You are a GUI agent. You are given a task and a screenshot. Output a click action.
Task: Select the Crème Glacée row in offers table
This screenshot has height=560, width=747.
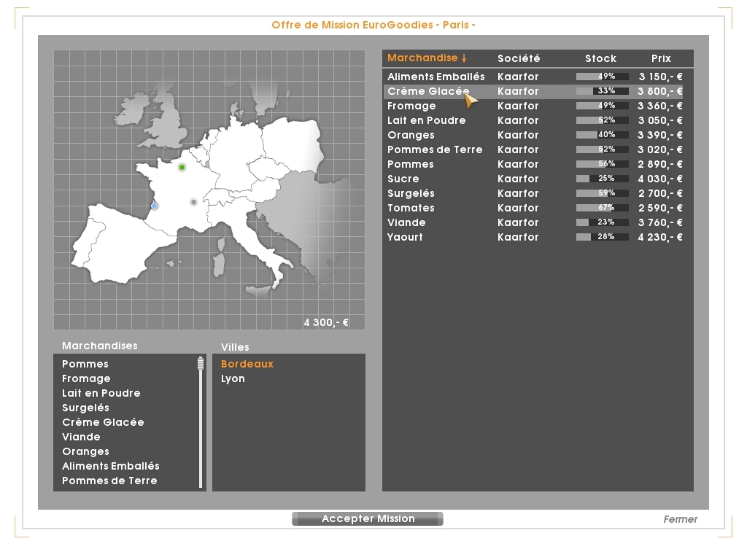point(428,91)
